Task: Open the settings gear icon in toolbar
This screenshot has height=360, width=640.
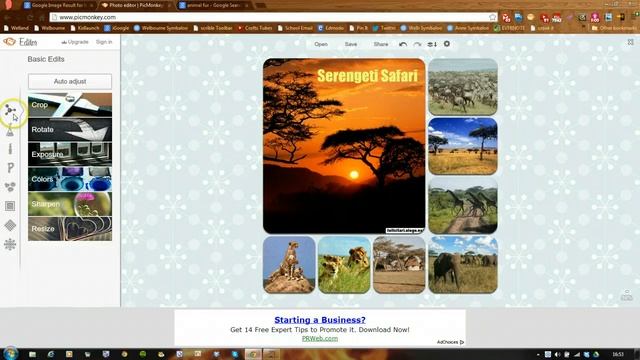Action: tap(447, 44)
